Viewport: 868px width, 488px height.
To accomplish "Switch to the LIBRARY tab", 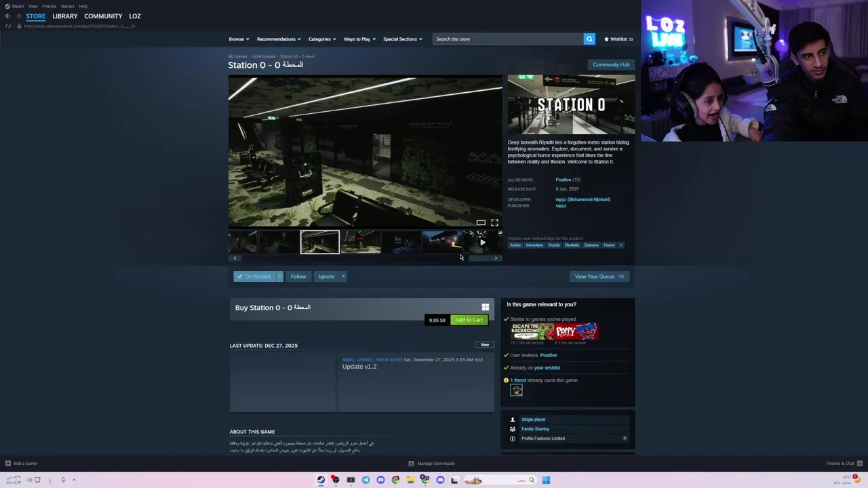I will (65, 16).
